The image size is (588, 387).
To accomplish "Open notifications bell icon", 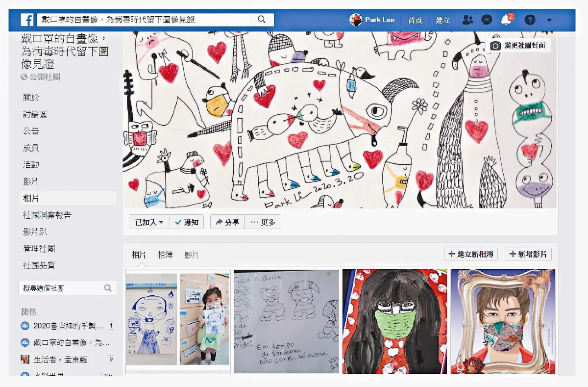I will pyautogui.click(x=506, y=20).
